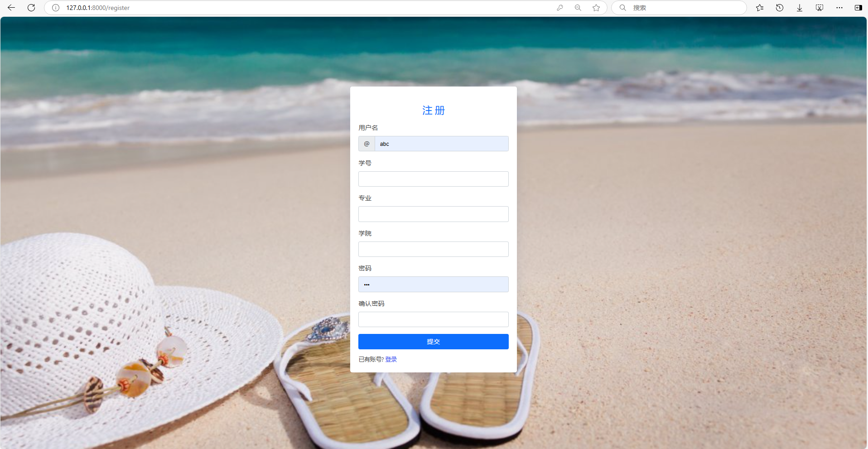The height and width of the screenshot is (449, 868).
Task: Click the 专业 input field
Action: tap(434, 214)
